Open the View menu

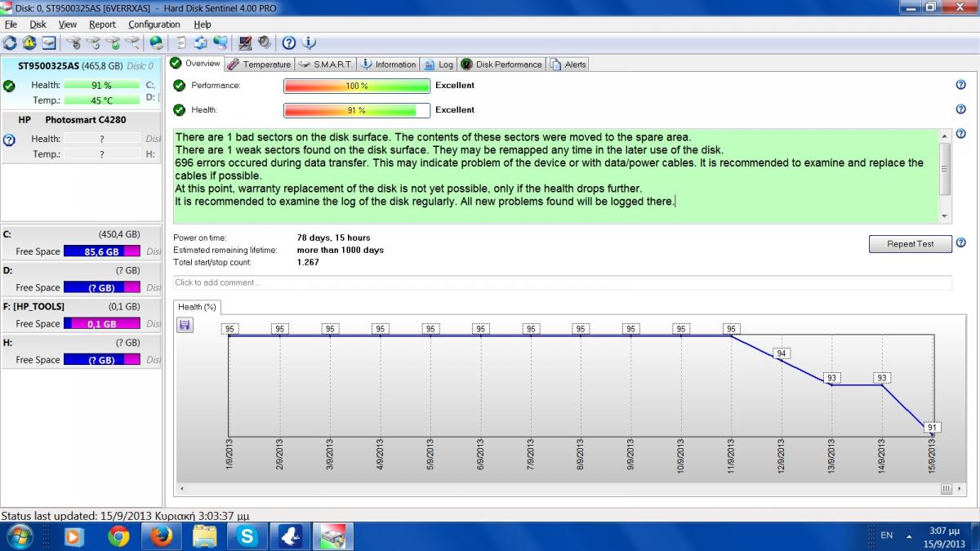coord(67,24)
